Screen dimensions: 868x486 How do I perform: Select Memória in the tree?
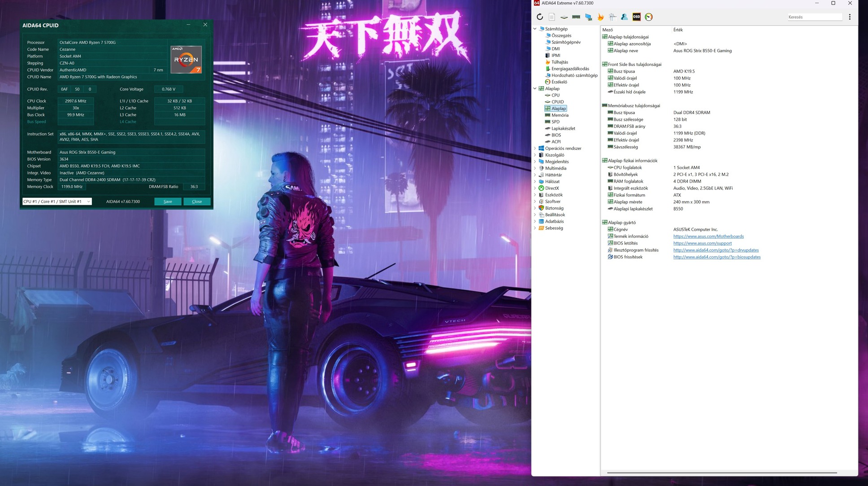point(560,115)
